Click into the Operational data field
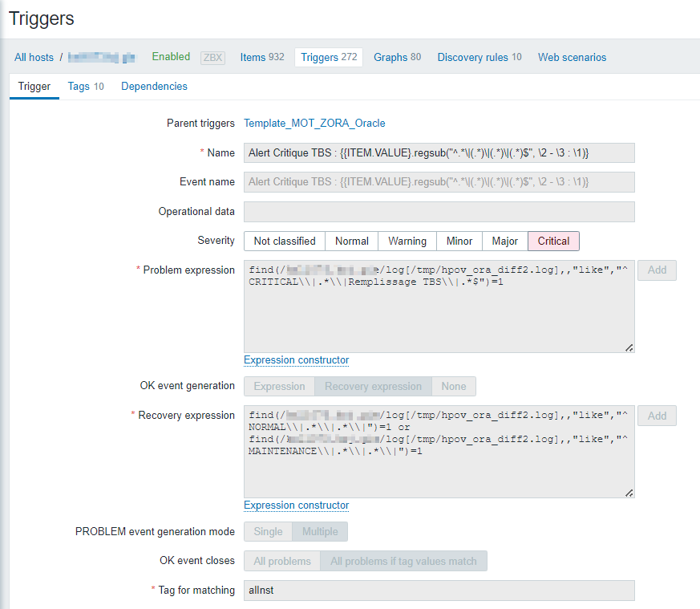This screenshot has width=700, height=609. [439, 212]
